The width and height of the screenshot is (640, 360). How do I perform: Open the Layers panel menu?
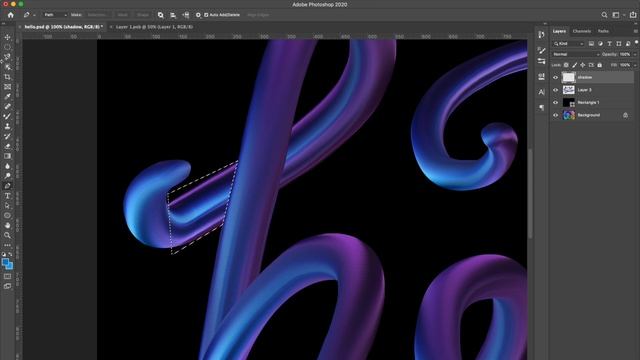click(x=635, y=31)
